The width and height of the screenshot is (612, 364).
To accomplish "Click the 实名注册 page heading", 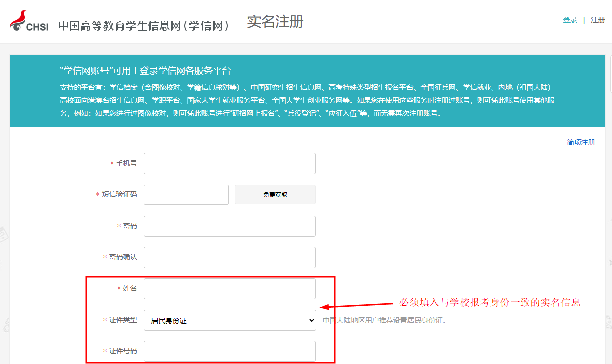I will point(275,22).
